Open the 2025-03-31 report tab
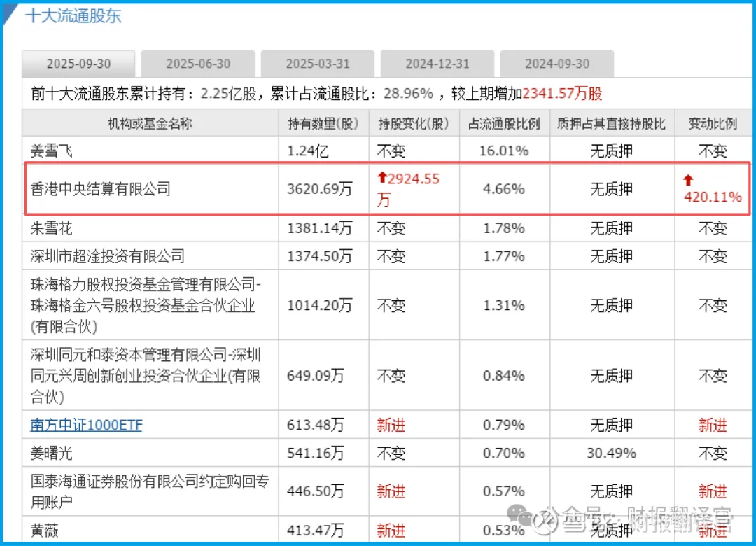This screenshot has height=546, width=756. [318, 63]
